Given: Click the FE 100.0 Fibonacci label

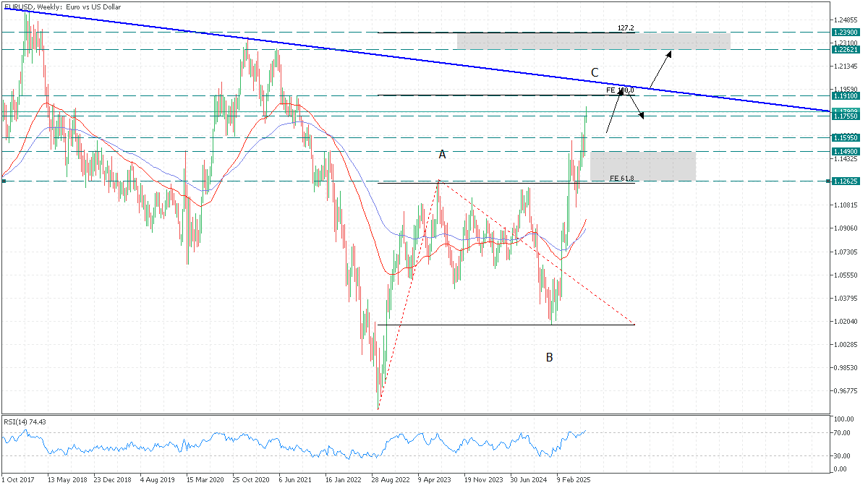Looking at the screenshot, I should coord(621,90).
